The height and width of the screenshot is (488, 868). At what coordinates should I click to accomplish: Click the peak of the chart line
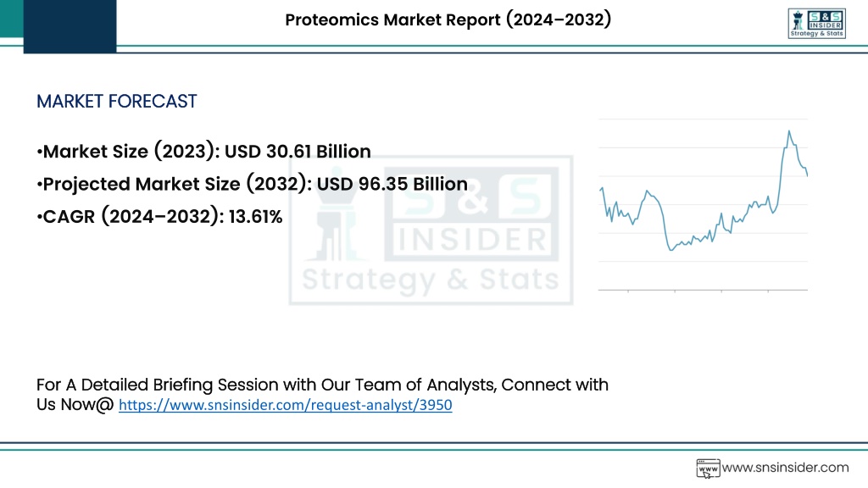tap(789, 131)
